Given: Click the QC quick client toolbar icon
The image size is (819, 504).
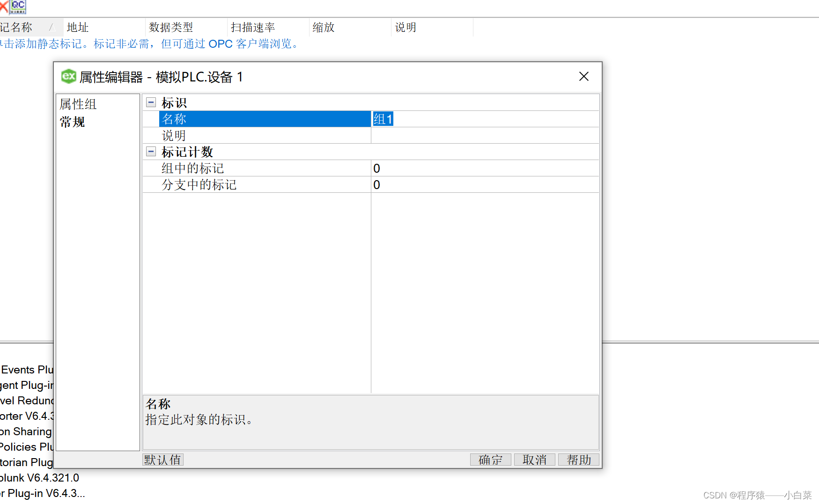Looking at the screenshot, I should [x=18, y=7].
